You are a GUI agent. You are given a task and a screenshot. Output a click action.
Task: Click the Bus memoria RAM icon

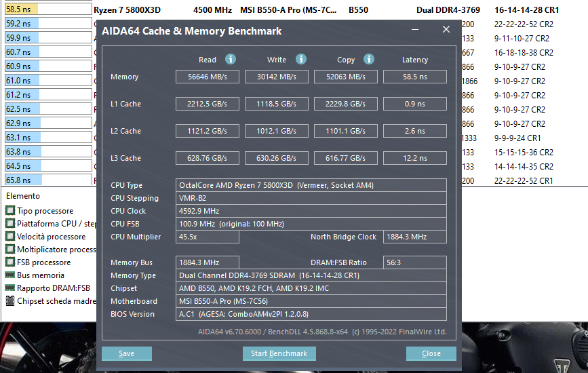pos(10,275)
